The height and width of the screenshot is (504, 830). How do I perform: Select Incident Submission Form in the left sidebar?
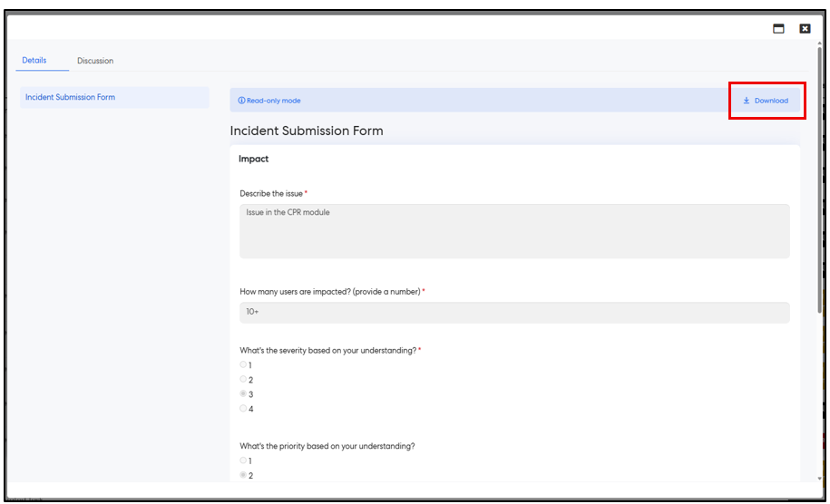click(x=71, y=97)
